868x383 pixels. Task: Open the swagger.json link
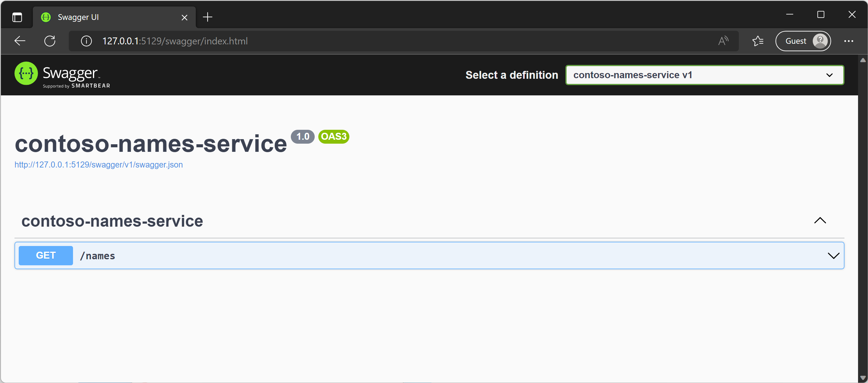point(98,164)
